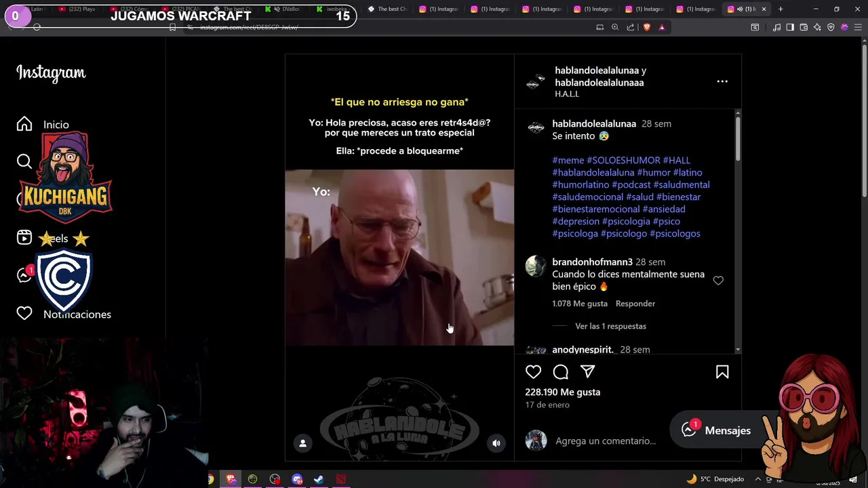Image resolution: width=868 pixels, height=488 pixels.
Task: Open the post three-dots options menu
Action: 722,81
